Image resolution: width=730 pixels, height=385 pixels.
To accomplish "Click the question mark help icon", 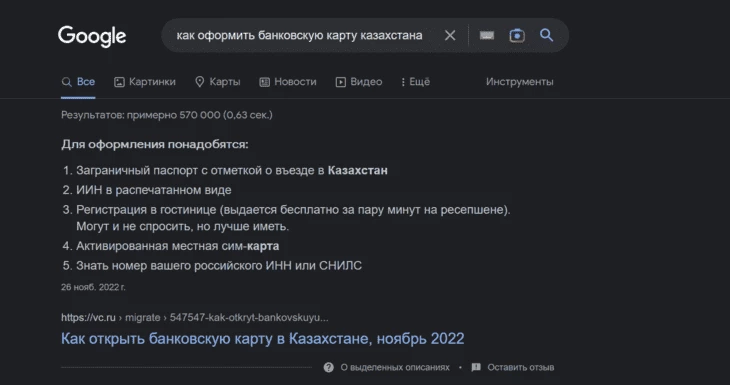I will click(x=329, y=367).
